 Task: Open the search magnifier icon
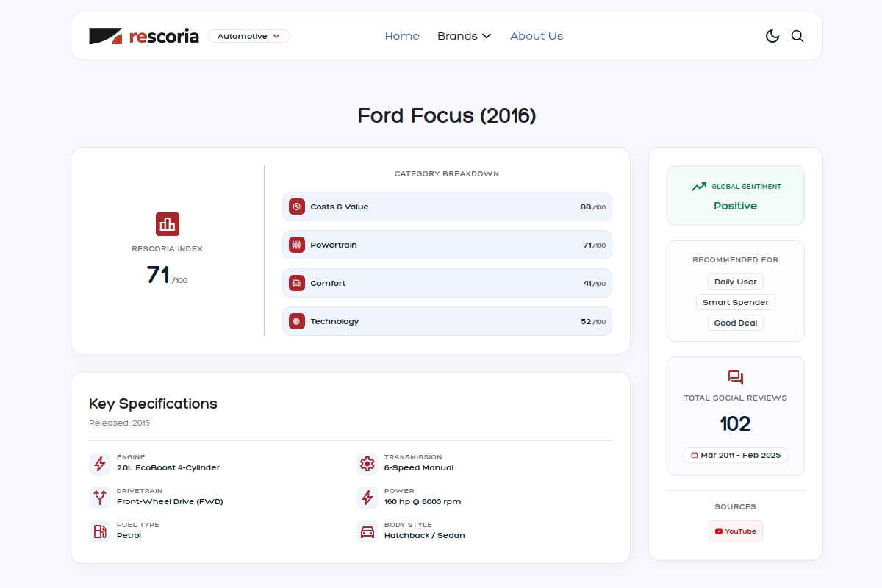[797, 36]
